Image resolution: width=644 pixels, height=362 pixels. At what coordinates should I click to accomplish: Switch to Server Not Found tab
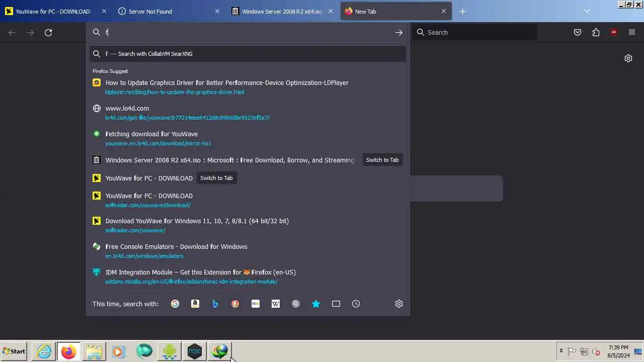click(170, 11)
